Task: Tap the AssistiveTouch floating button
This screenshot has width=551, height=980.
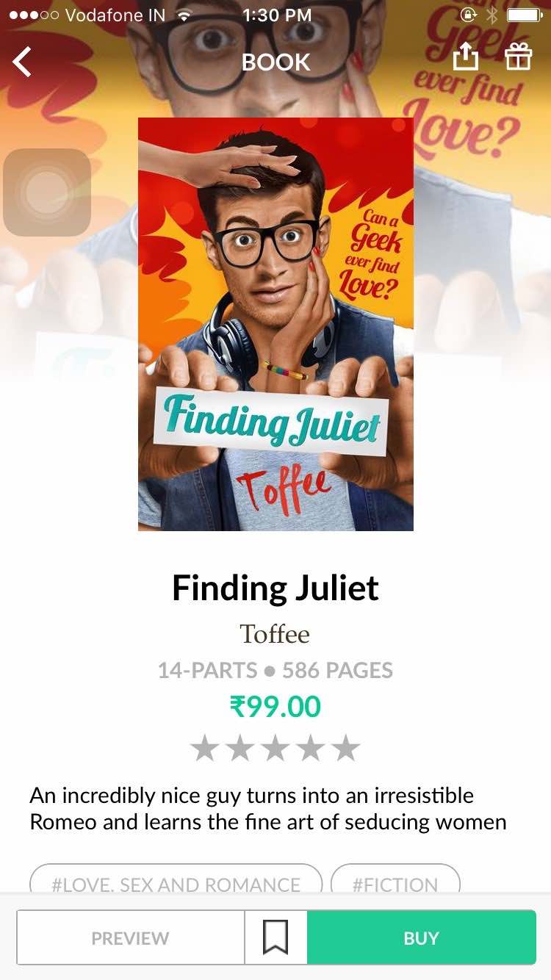Action: tap(47, 192)
